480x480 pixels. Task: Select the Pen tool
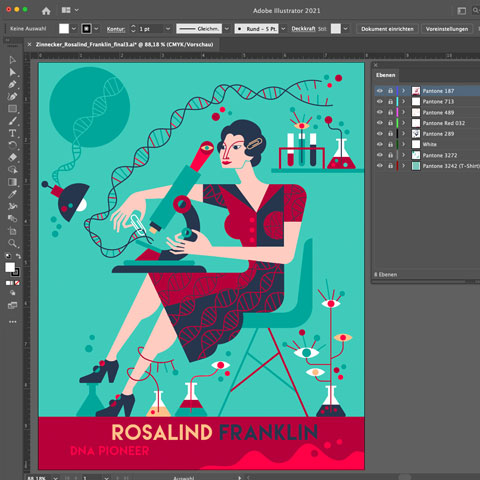[x=12, y=84]
